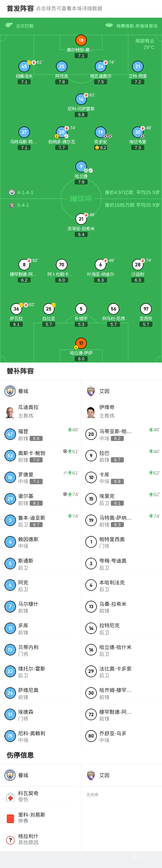Click Manchester City crest in substitutes section

pyautogui.click(x=10, y=391)
